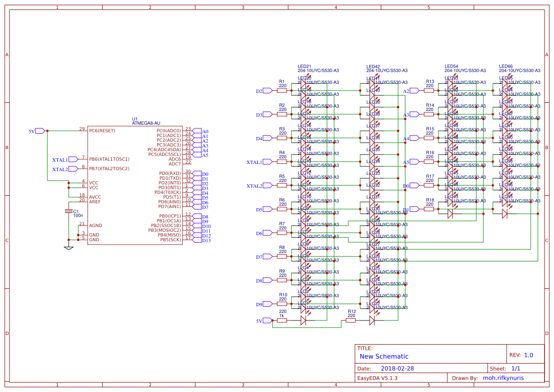
Task: Select the 1k resistor near the 5V label
Action: [282, 321]
